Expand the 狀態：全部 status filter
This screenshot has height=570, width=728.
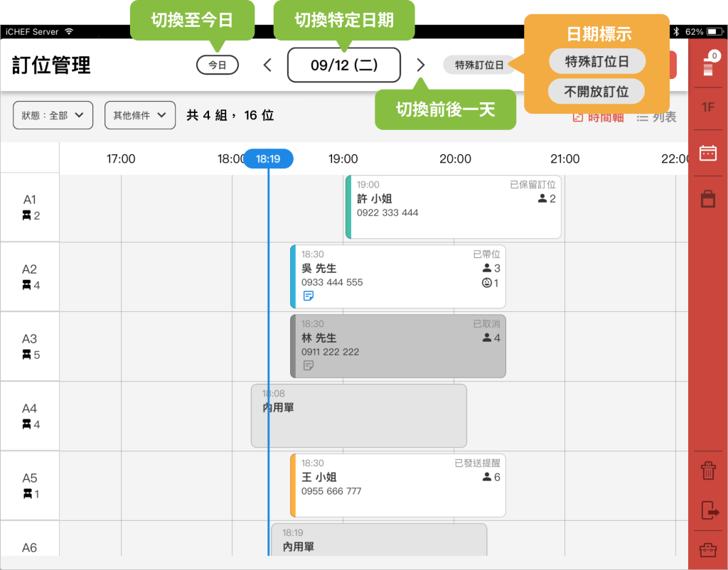point(53,115)
